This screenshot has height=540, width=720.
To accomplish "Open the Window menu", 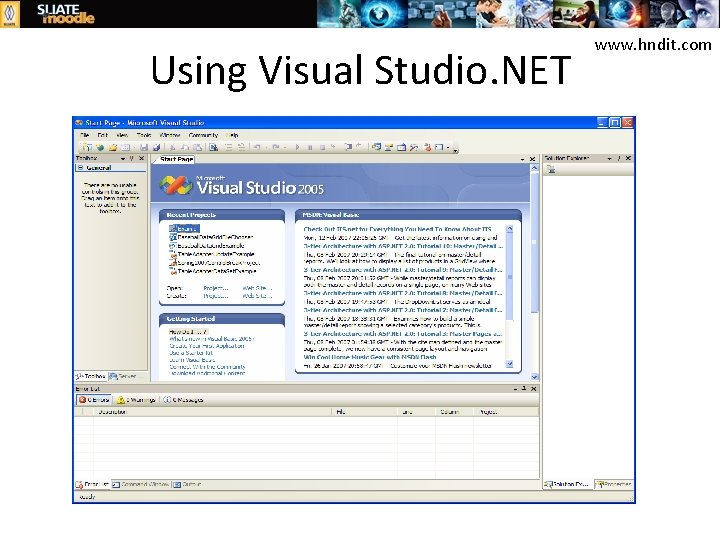I will pyautogui.click(x=170, y=135).
